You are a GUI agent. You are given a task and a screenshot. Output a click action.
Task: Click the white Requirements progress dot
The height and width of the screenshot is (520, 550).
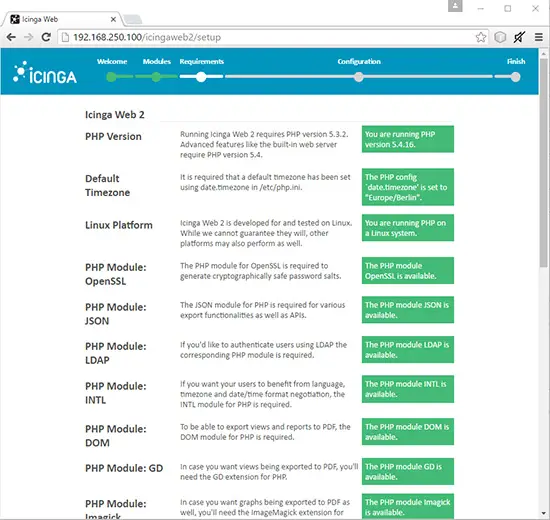[201, 77]
